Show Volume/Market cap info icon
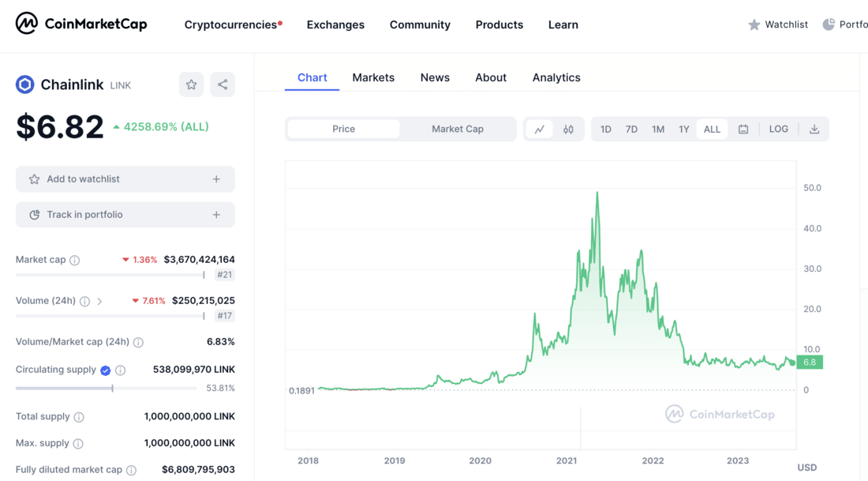The width and height of the screenshot is (868, 481). point(138,342)
